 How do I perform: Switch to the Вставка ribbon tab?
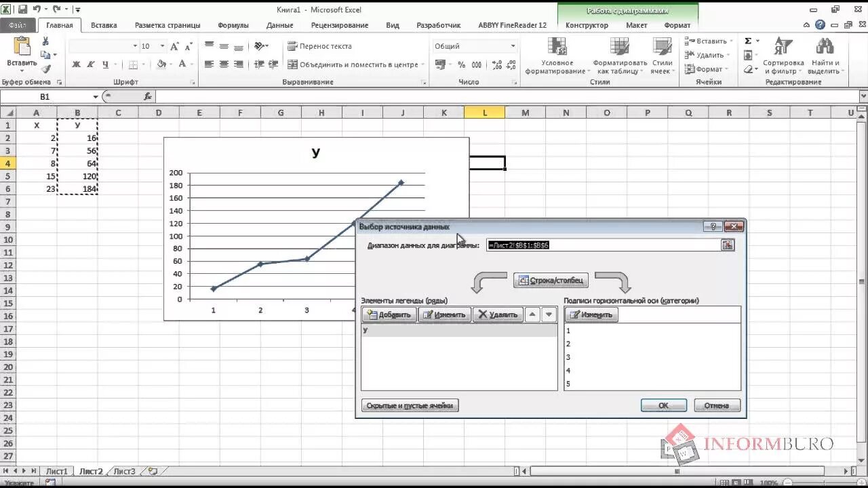pos(104,25)
